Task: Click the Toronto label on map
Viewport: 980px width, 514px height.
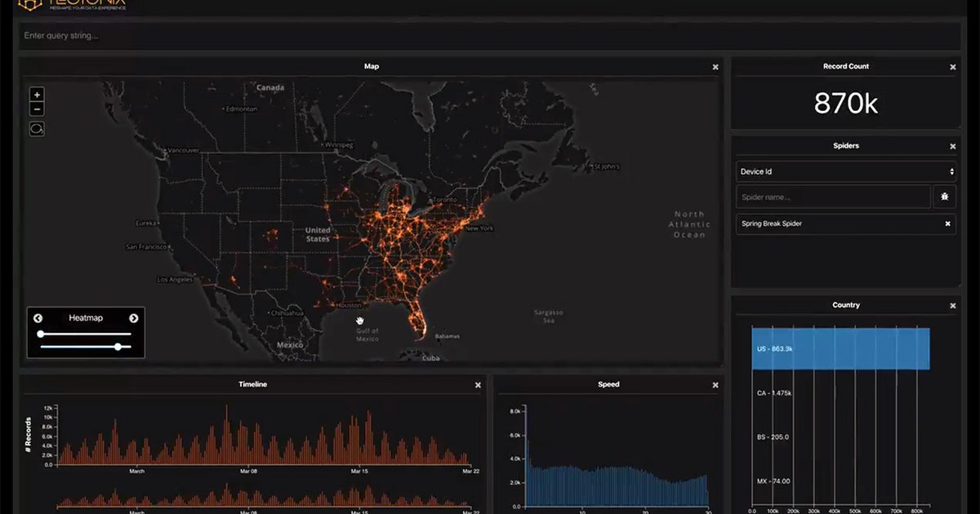Action: [445, 200]
